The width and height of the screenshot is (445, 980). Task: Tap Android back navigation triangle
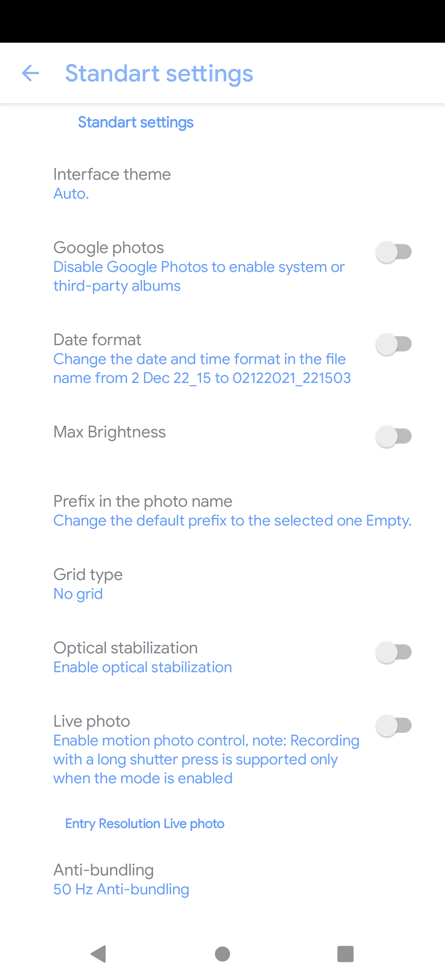click(x=99, y=954)
